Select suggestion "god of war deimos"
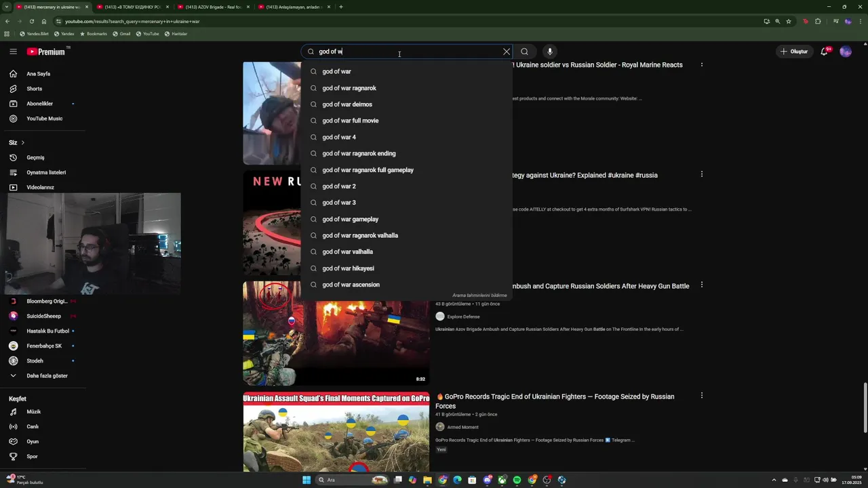Viewport: 868px width, 488px height. click(407, 104)
